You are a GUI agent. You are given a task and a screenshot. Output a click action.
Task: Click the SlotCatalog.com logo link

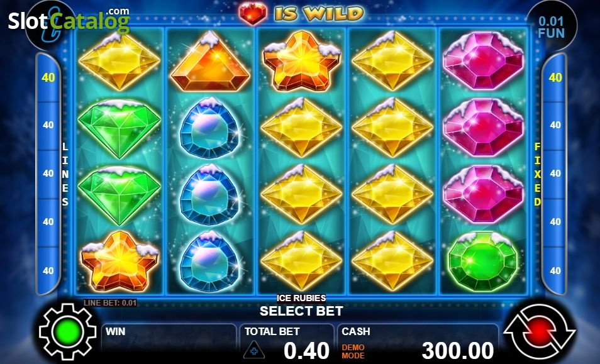pos(69,20)
